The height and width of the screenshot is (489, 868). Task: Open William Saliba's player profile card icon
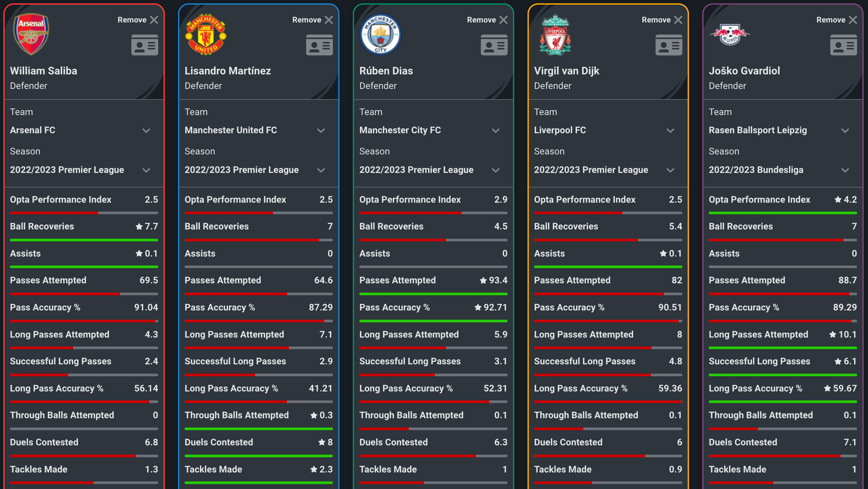click(x=145, y=45)
